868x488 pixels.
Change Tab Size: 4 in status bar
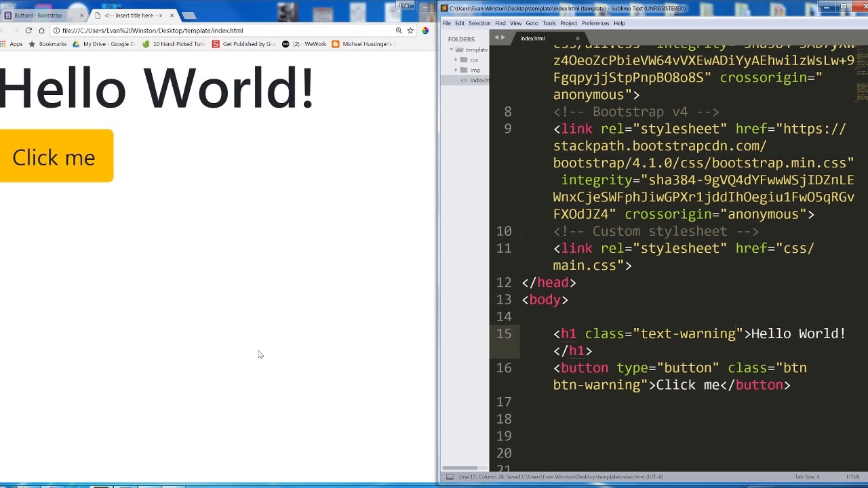(807, 477)
